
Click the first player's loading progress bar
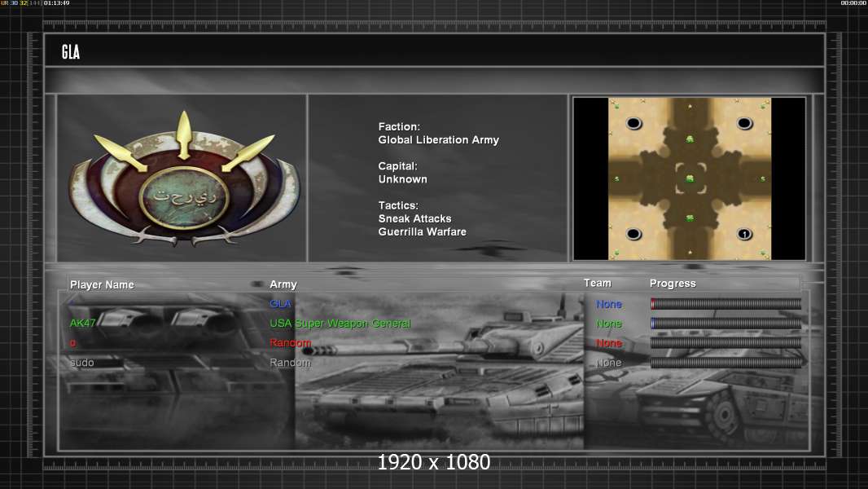726,304
